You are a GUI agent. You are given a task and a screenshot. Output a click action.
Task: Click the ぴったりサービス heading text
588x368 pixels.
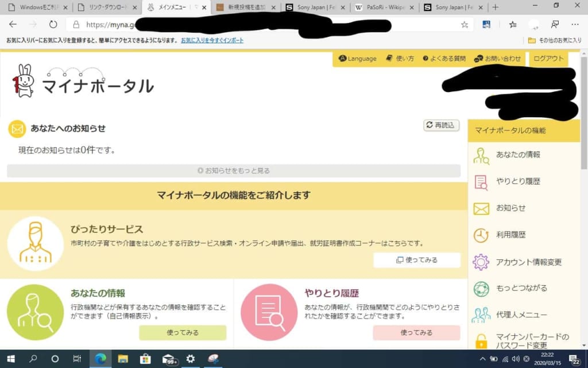coord(107,229)
